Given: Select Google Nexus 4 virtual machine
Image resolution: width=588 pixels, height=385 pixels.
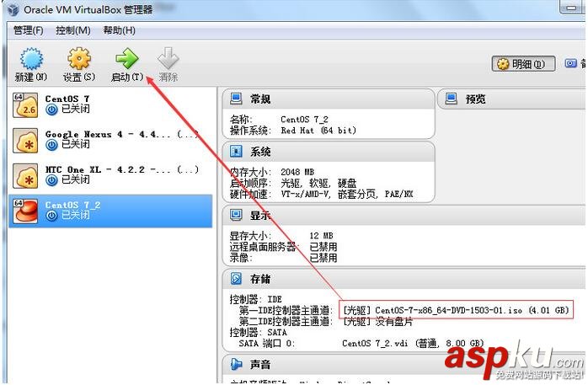Looking at the screenshot, I should click(110, 140).
